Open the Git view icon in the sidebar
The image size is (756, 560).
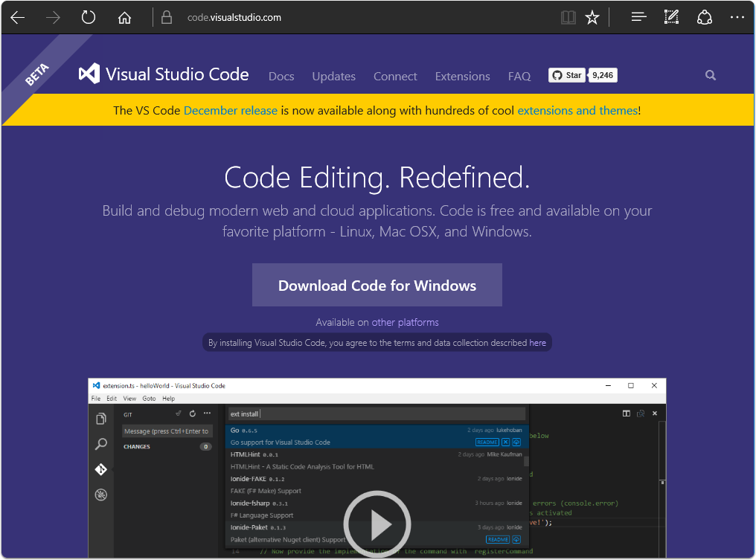click(101, 469)
